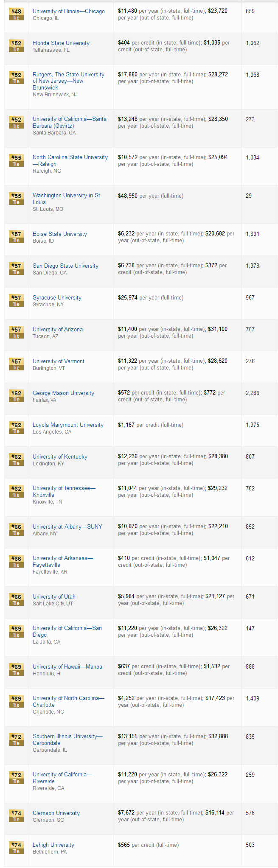Image resolution: width=278 pixels, height=868 pixels.
Task: Click San Diego State University link
Action: 65,266
